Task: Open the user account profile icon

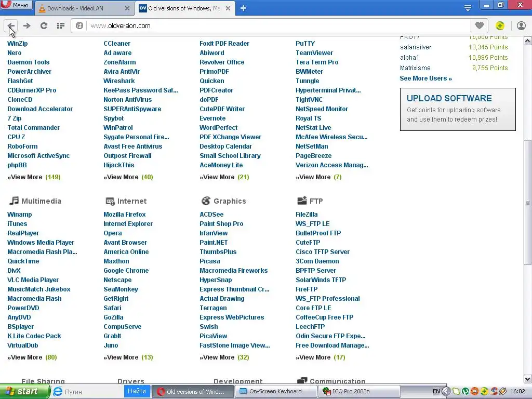Action: (521, 26)
